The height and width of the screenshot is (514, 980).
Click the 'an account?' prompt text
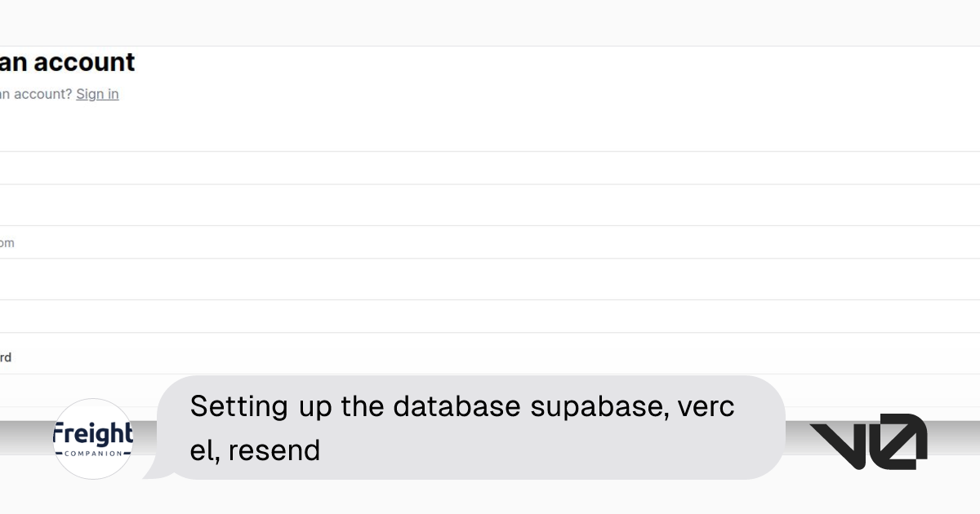(33, 94)
